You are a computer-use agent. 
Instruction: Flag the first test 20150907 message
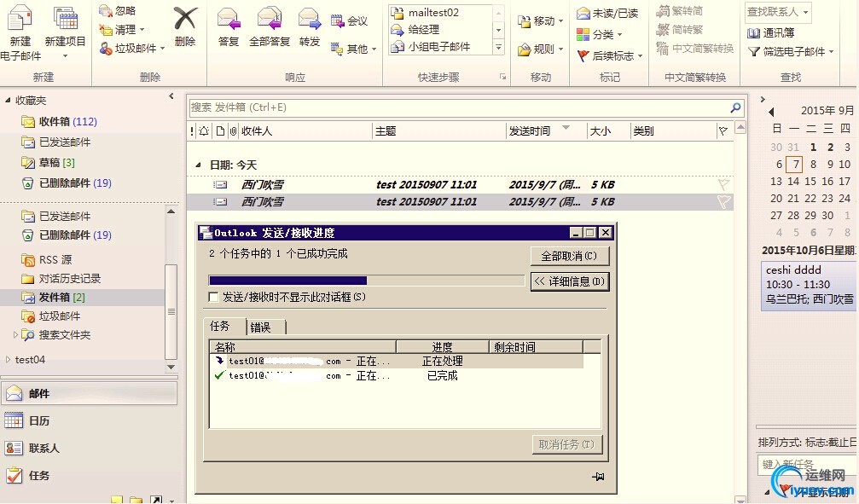click(x=723, y=183)
